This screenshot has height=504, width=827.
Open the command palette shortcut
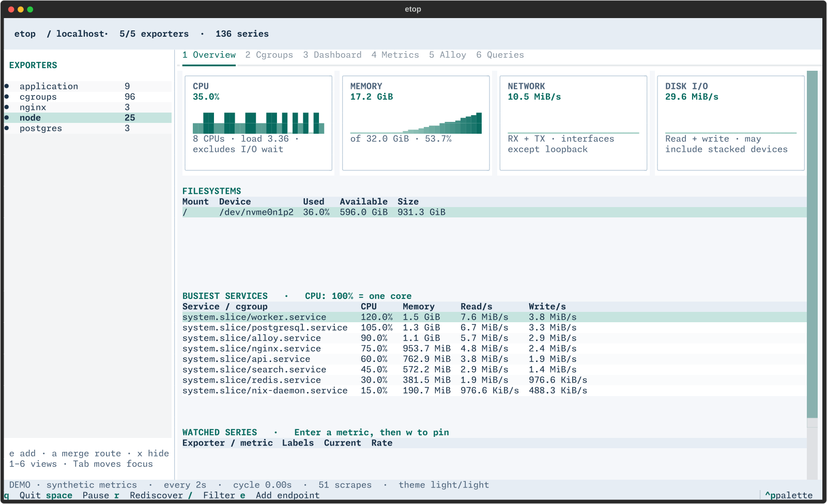pos(789,496)
